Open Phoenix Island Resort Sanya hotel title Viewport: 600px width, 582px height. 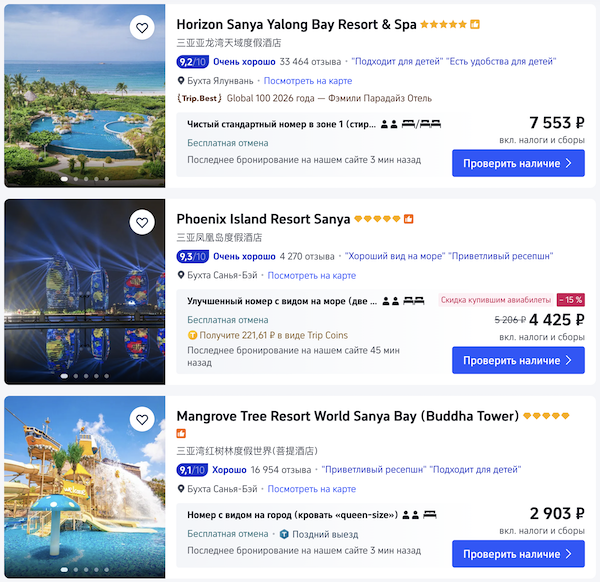pyautogui.click(x=263, y=219)
